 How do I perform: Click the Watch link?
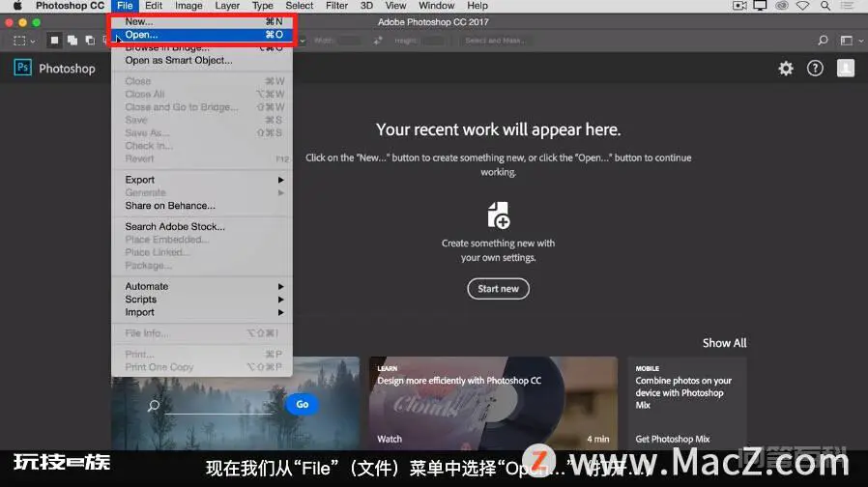click(x=390, y=439)
